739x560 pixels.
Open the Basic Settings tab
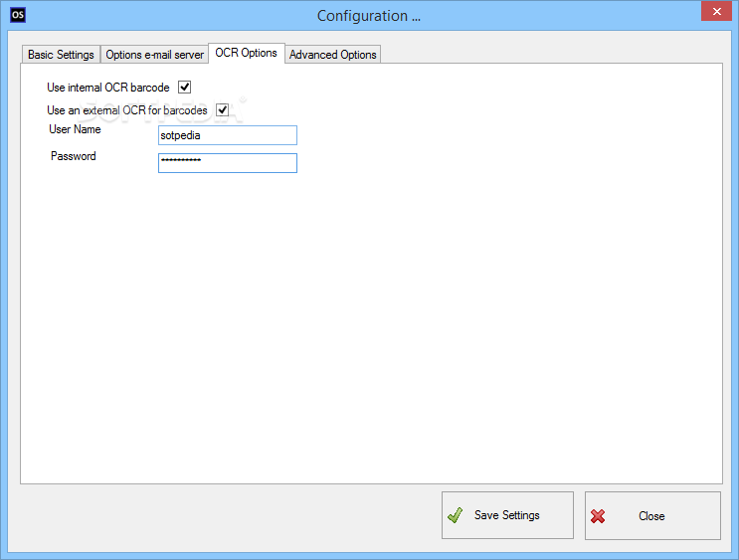61,55
